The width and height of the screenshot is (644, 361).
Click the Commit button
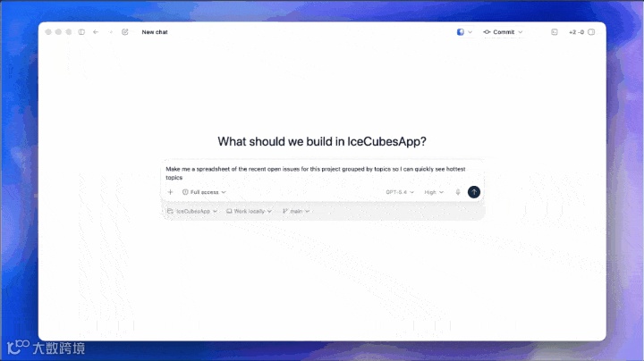(x=499, y=32)
